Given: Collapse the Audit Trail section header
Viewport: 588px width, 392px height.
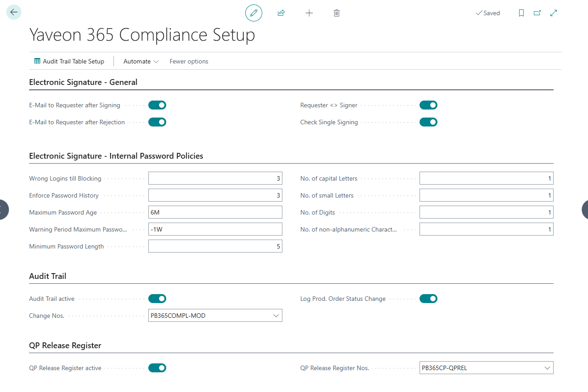Looking at the screenshot, I should pos(47,276).
